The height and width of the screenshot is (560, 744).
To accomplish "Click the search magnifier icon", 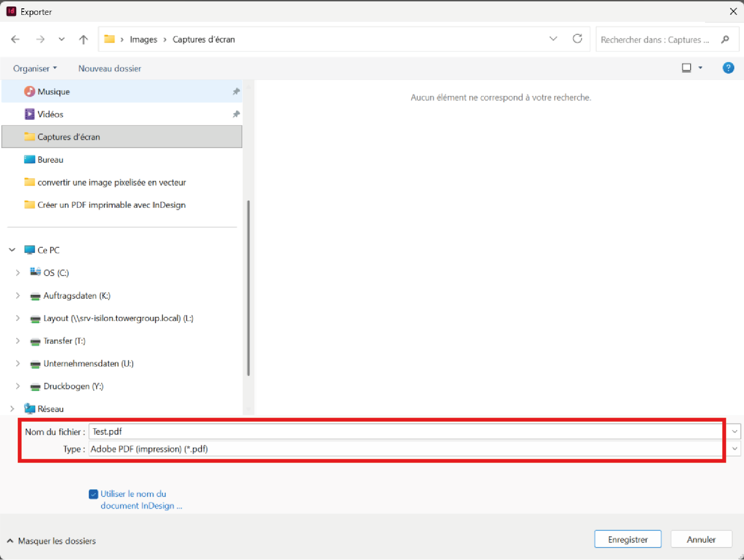I will [x=725, y=39].
